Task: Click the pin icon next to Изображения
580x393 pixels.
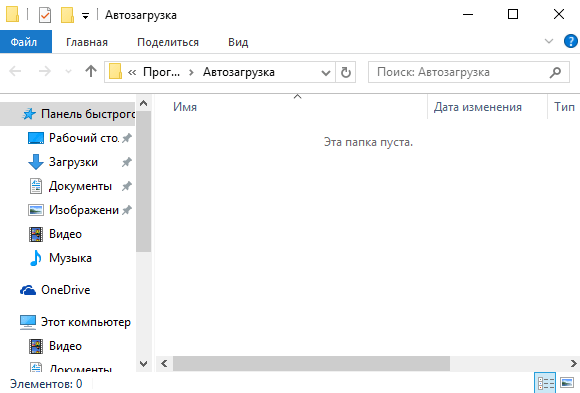Action: point(127,210)
